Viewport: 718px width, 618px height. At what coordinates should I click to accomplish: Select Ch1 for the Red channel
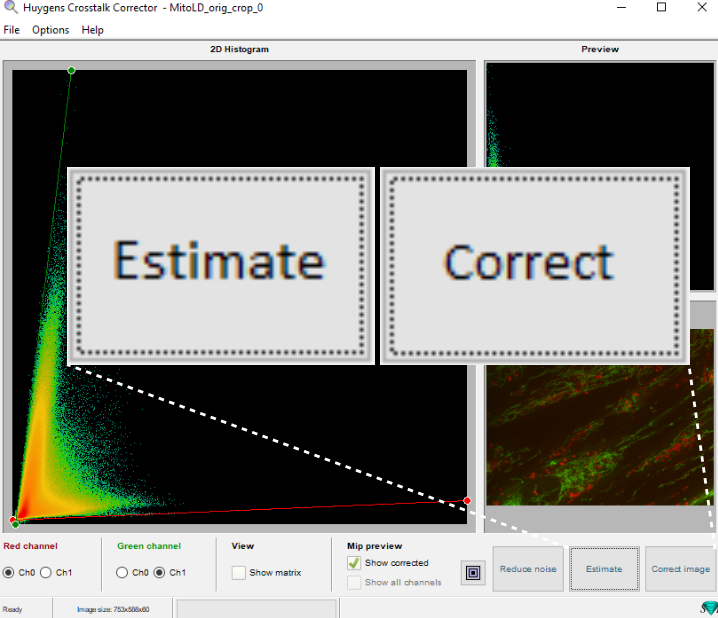point(46,573)
